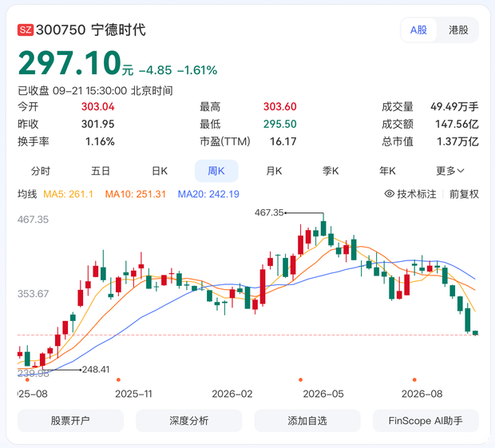The height and width of the screenshot is (448, 495).
Task: Click the current price 297.10
Action: tap(69, 63)
